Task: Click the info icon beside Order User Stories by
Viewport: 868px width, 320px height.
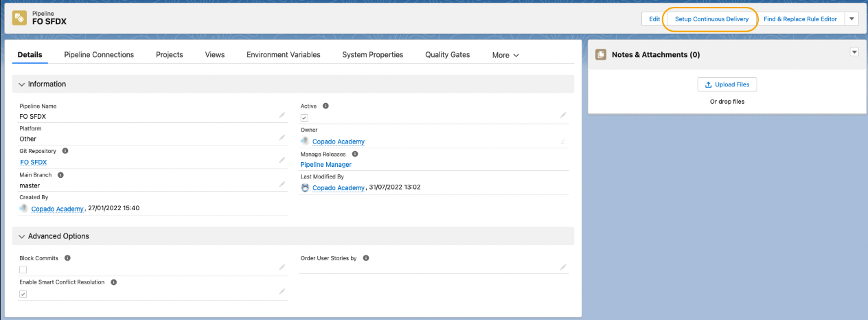Action: pyautogui.click(x=365, y=258)
